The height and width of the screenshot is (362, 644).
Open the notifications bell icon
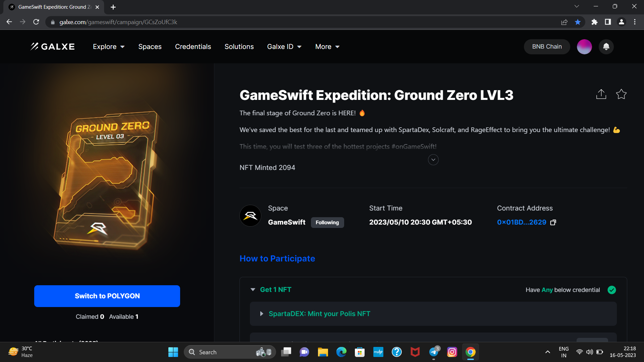pos(606,47)
